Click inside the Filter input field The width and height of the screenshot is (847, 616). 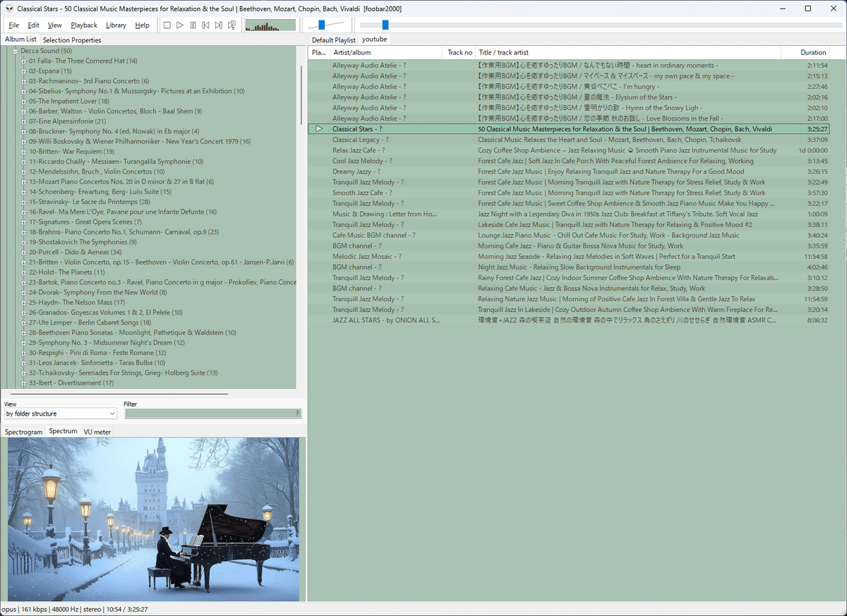point(212,413)
